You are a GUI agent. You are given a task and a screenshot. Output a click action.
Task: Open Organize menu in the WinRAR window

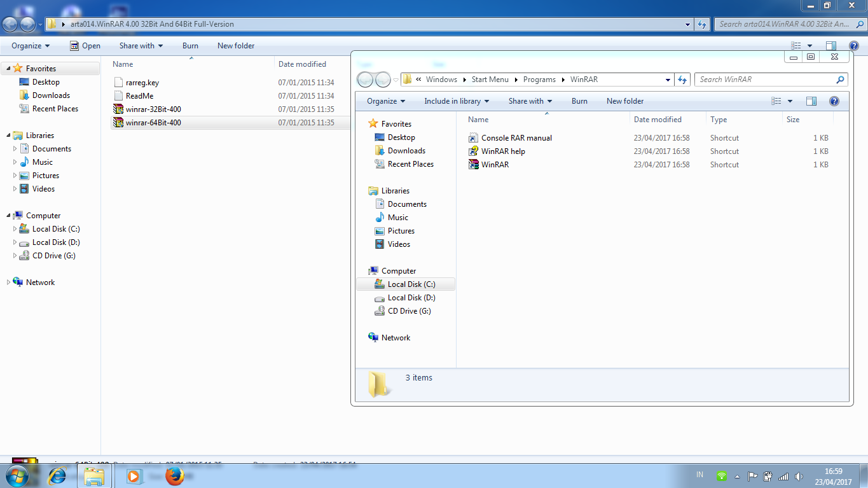tap(386, 101)
